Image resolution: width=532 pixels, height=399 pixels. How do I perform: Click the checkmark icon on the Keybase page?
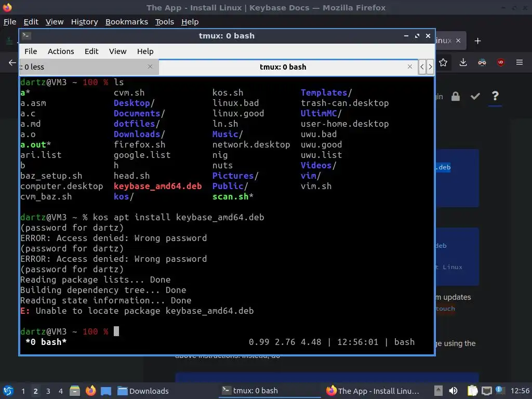click(475, 96)
